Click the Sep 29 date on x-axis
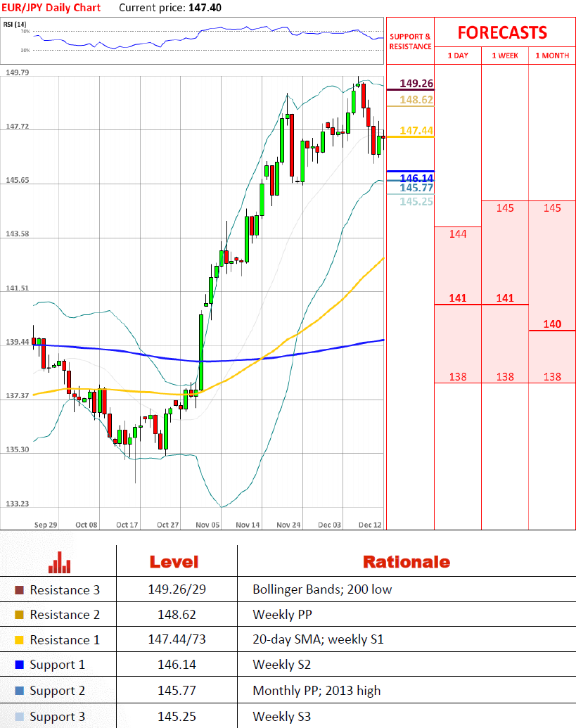The width and height of the screenshot is (576, 728). tap(46, 525)
